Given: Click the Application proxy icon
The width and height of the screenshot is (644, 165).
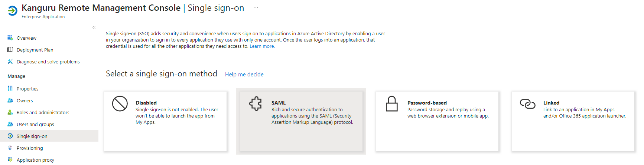Looking at the screenshot, I should click(10, 160).
